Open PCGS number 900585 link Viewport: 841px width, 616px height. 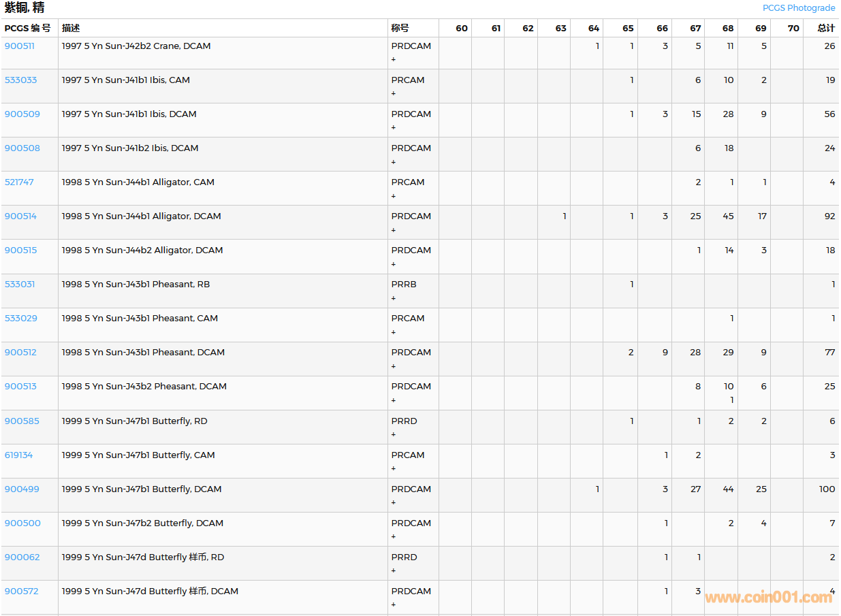pos(21,421)
